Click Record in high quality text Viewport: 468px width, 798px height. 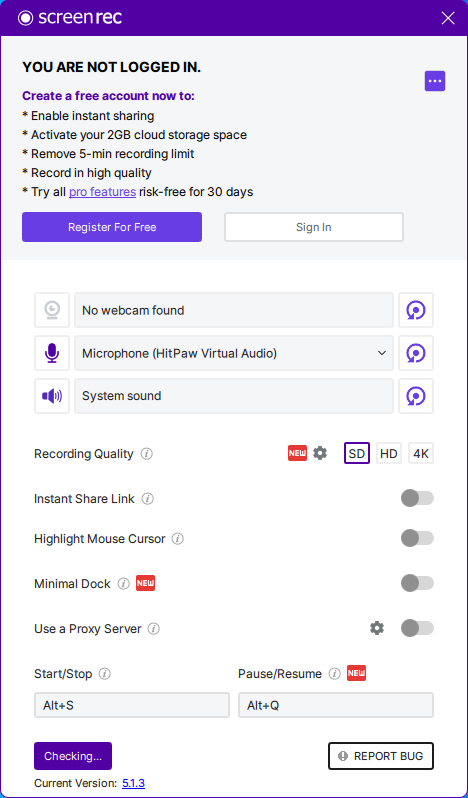point(86,173)
